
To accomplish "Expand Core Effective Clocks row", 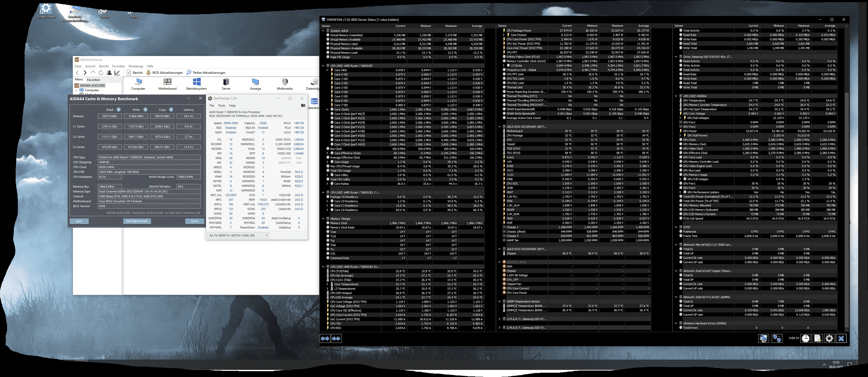I will tap(327, 153).
